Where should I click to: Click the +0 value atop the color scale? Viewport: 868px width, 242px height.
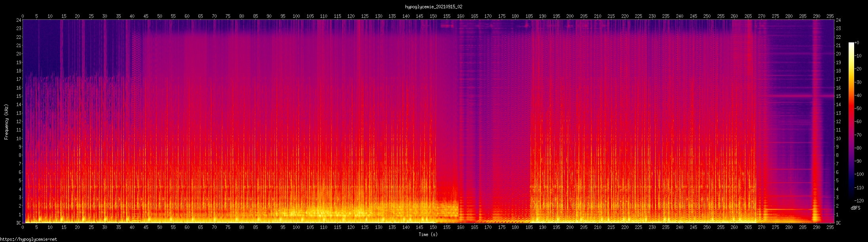tap(857, 43)
